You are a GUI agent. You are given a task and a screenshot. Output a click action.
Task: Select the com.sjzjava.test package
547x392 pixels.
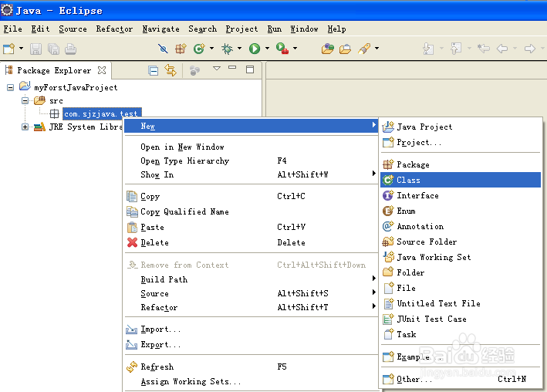coord(102,113)
